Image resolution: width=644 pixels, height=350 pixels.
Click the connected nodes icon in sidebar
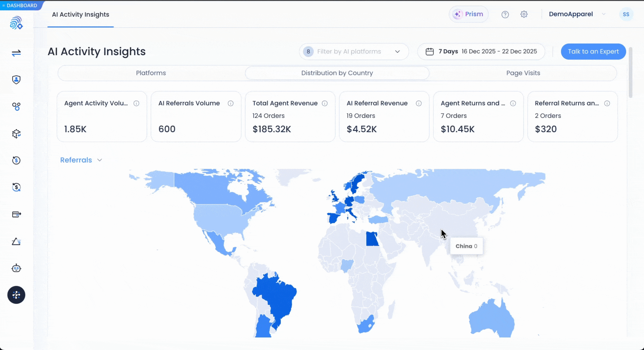pos(16,107)
